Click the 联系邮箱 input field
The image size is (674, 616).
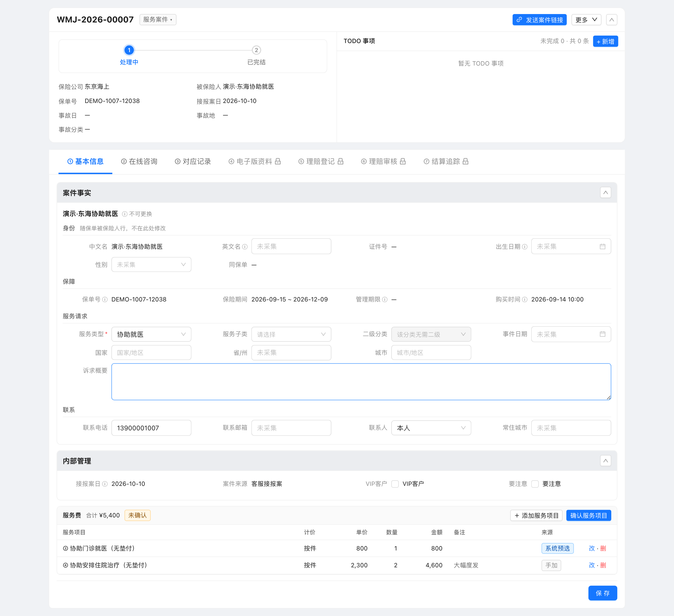291,428
